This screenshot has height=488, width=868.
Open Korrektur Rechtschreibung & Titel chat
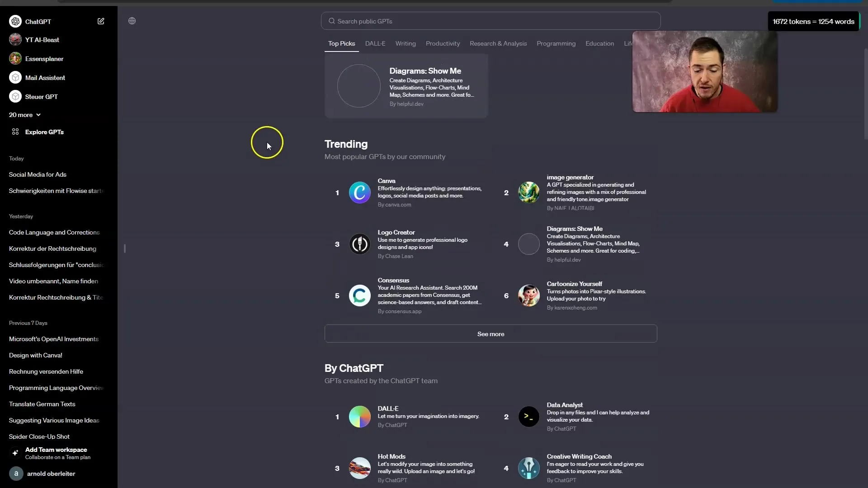coord(56,297)
